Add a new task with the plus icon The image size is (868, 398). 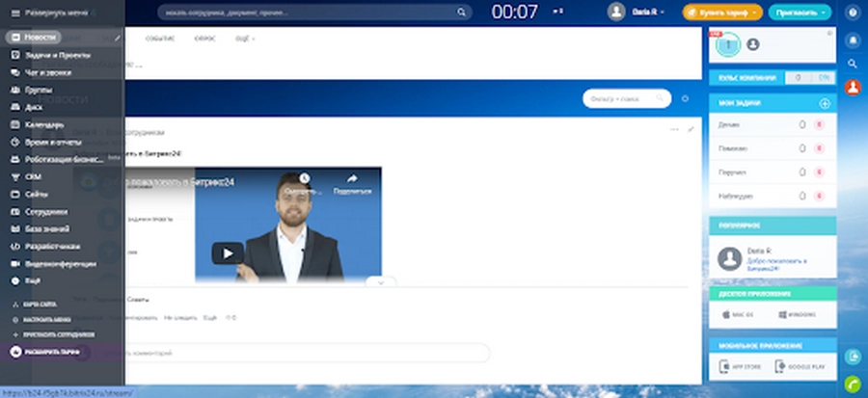[x=825, y=103]
